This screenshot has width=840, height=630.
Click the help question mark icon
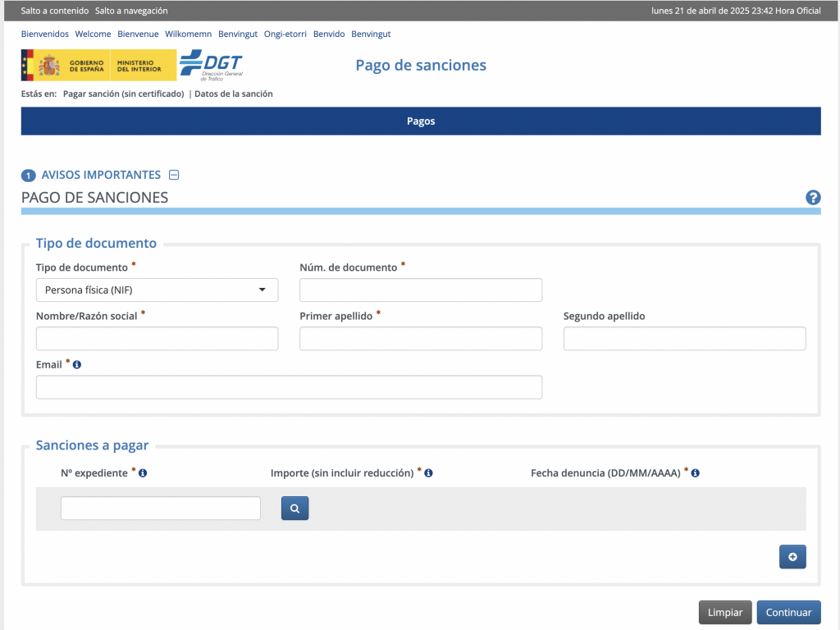click(x=813, y=198)
